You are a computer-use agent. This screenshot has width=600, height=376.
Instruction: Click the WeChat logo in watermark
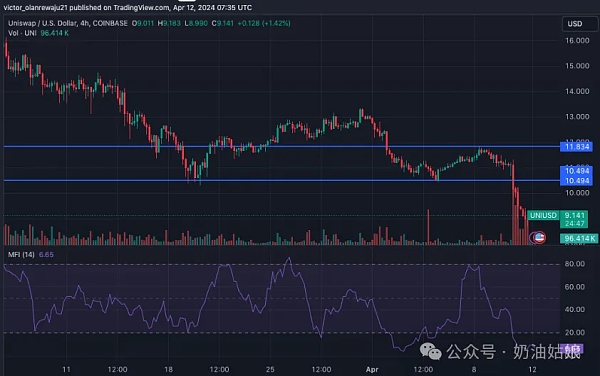tap(430, 351)
